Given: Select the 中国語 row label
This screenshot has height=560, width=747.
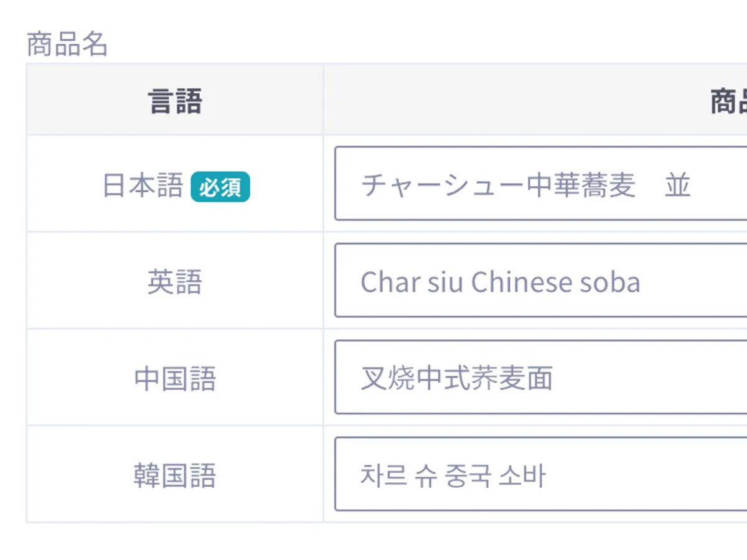Looking at the screenshot, I should click(174, 379).
